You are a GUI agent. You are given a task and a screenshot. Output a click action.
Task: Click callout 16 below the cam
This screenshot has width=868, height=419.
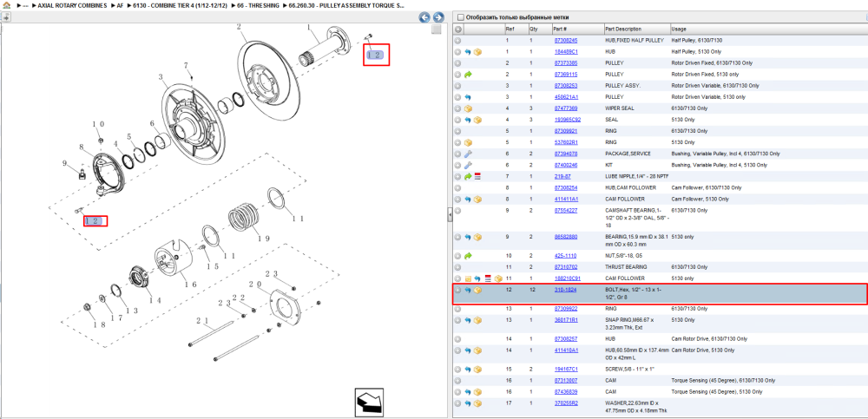(190, 285)
